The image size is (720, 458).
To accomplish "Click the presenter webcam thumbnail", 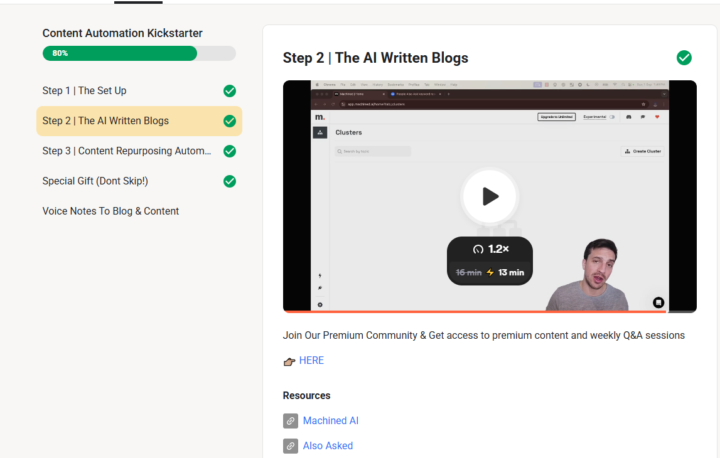I will [x=589, y=275].
